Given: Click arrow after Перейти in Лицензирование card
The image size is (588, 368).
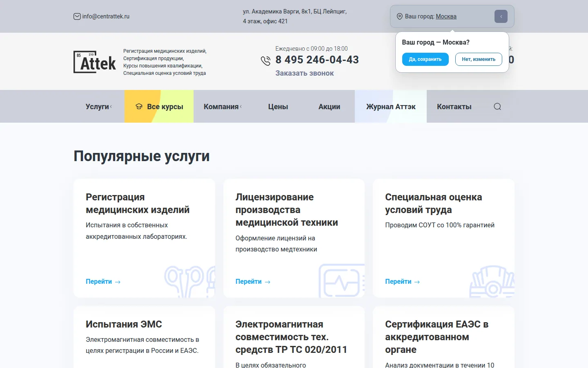Looking at the screenshot, I should [x=267, y=282].
